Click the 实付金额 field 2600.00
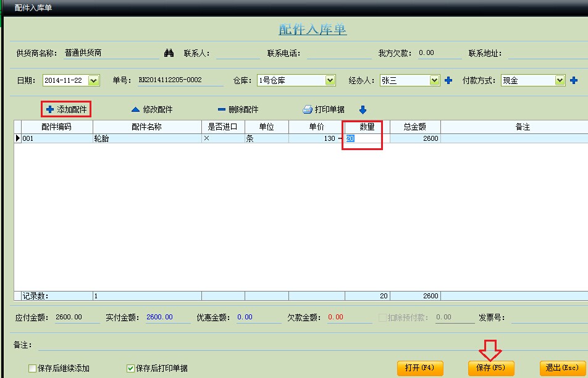Viewport: 588px width, 378px height. point(168,317)
